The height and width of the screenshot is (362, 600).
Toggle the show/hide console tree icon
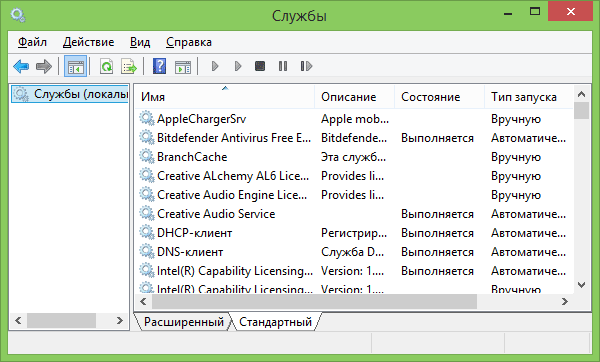pos(75,67)
